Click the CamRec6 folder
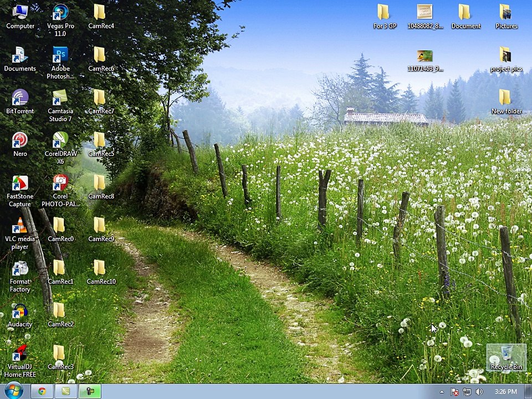Viewport: 532px width, 399px height. point(101,59)
